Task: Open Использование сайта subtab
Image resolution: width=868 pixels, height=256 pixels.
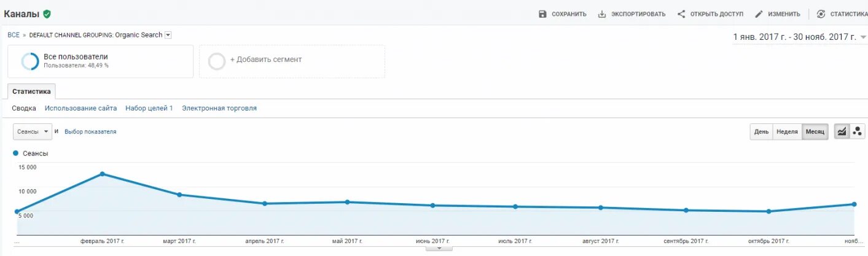Action: 80,108
